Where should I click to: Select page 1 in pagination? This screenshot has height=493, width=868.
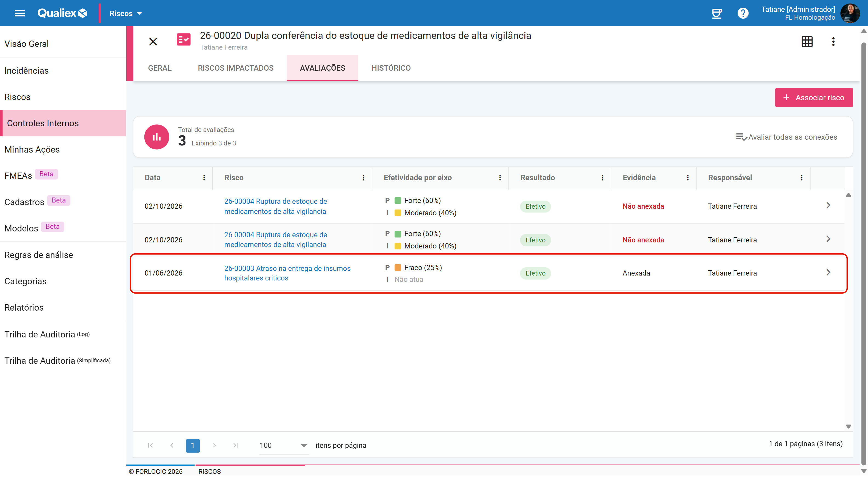coord(193,445)
